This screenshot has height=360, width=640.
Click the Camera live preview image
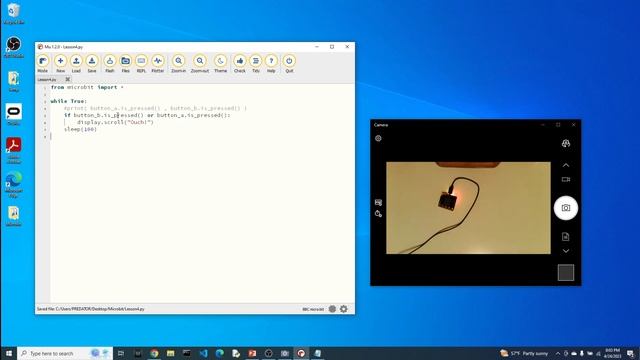click(468, 208)
